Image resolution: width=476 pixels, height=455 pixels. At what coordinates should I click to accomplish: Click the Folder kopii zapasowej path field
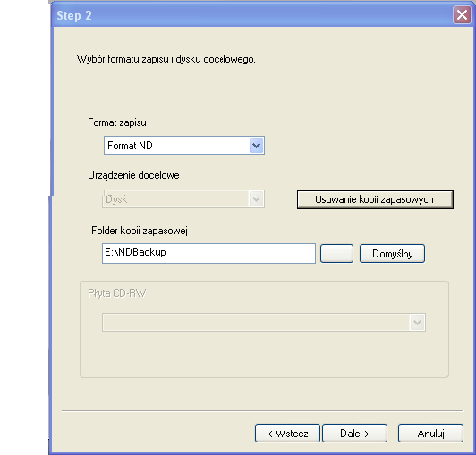pyautogui.click(x=208, y=253)
